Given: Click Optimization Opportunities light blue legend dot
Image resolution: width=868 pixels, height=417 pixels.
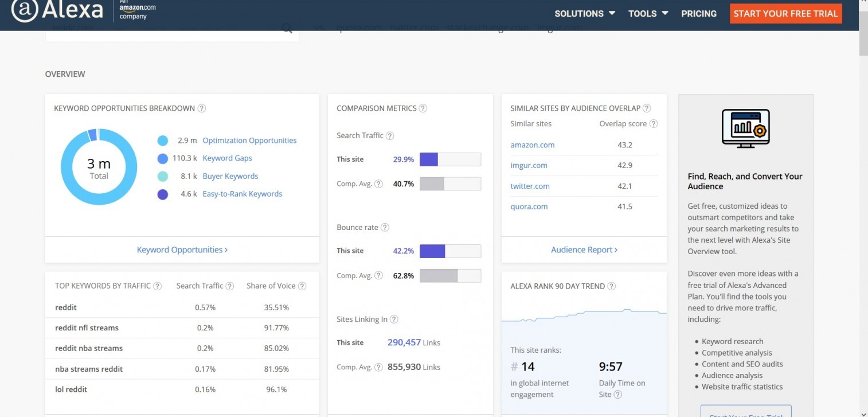Looking at the screenshot, I should click(162, 141).
